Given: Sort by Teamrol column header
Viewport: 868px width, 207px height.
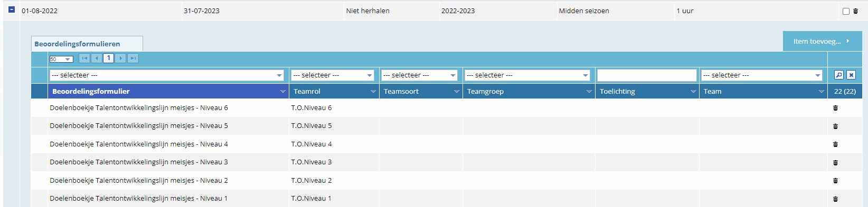Looking at the screenshot, I should pos(307,91).
